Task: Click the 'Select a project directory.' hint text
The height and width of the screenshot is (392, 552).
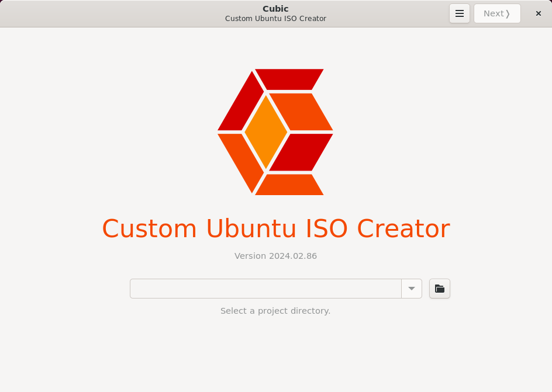Action: [x=275, y=311]
